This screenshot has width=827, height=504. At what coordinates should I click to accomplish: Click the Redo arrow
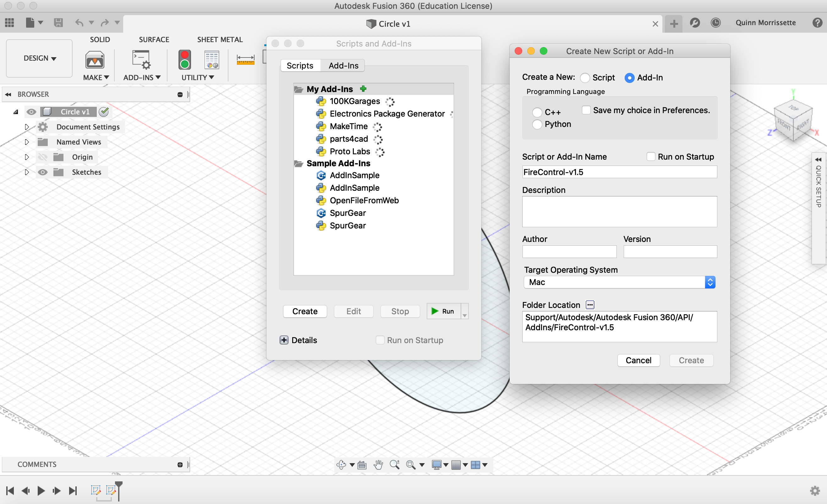pyautogui.click(x=105, y=23)
